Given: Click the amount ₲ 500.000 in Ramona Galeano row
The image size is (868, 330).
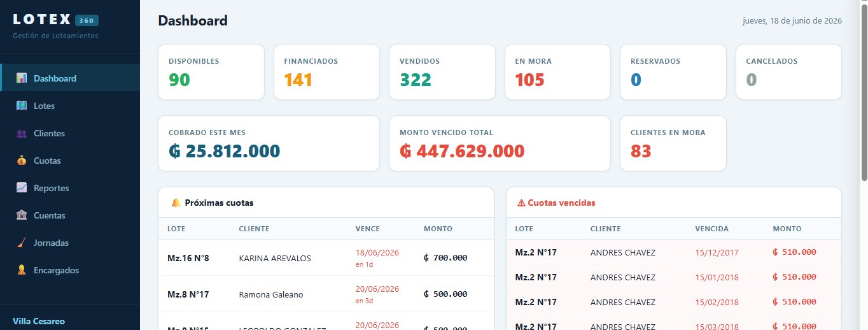Looking at the screenshot, I should coord(445,294).
